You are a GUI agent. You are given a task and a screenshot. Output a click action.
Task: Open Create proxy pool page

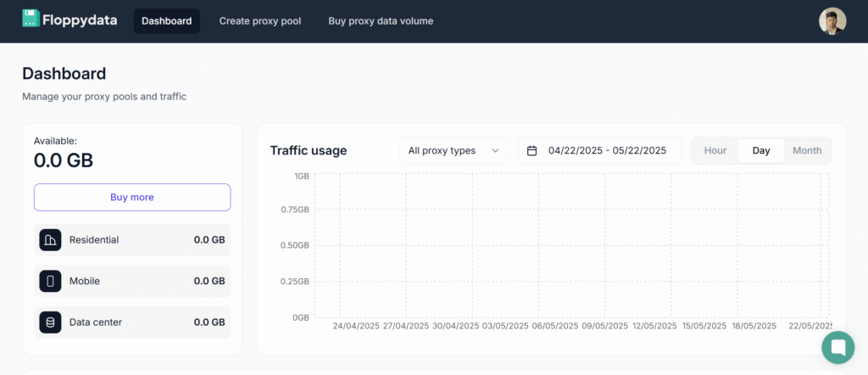coord(260,21)
